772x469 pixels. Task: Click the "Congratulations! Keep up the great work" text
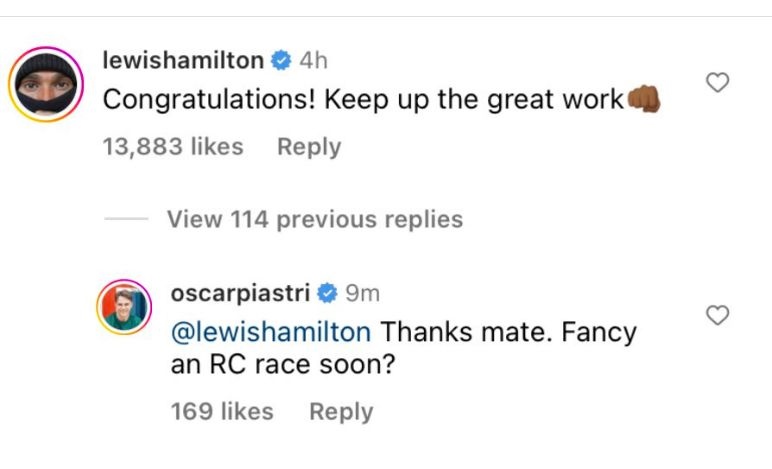click(x=362, y=101)
